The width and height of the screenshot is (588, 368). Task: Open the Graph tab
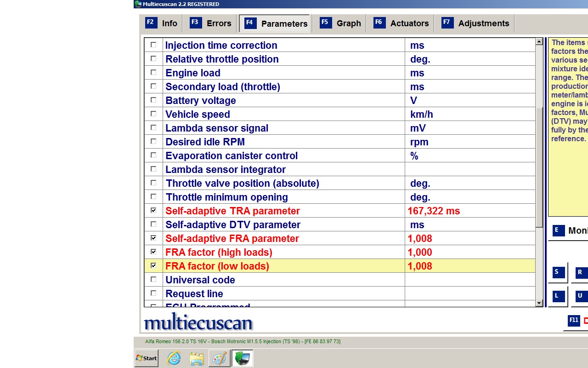(340, 23)
